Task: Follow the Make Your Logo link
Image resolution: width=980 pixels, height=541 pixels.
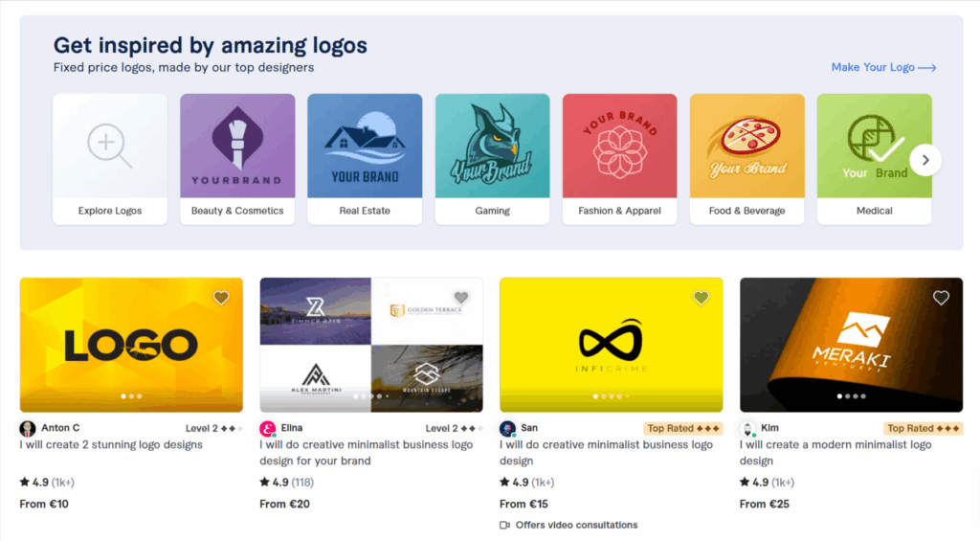Action: click(x=883, y=67)
